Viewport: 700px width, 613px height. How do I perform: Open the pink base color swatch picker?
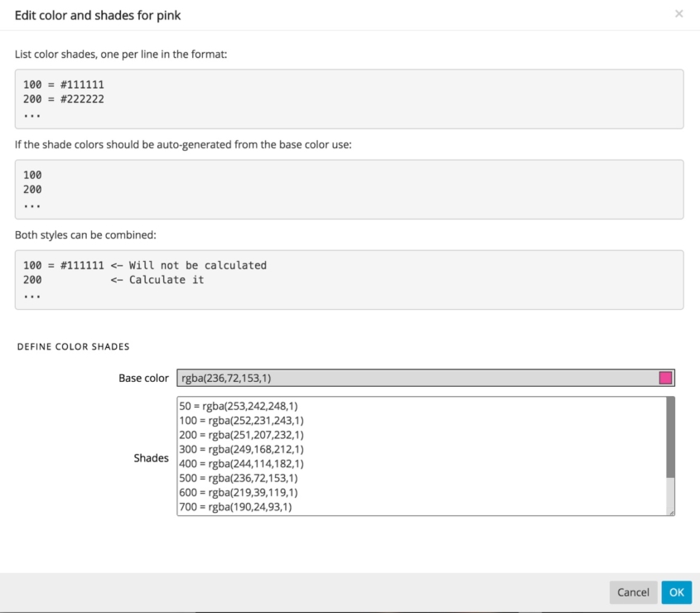(x=665, y=378)
